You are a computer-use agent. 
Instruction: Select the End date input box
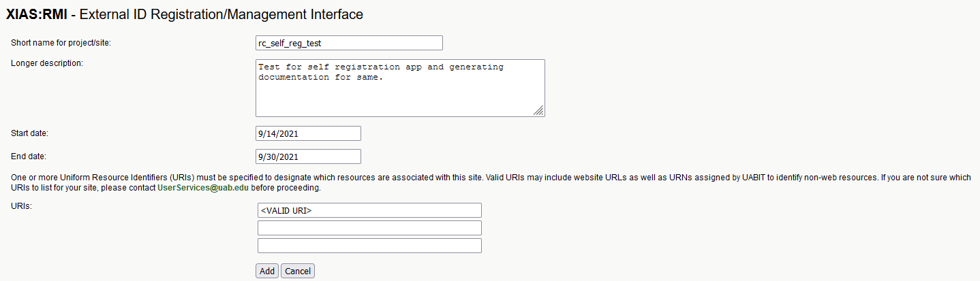click(308, 156)
